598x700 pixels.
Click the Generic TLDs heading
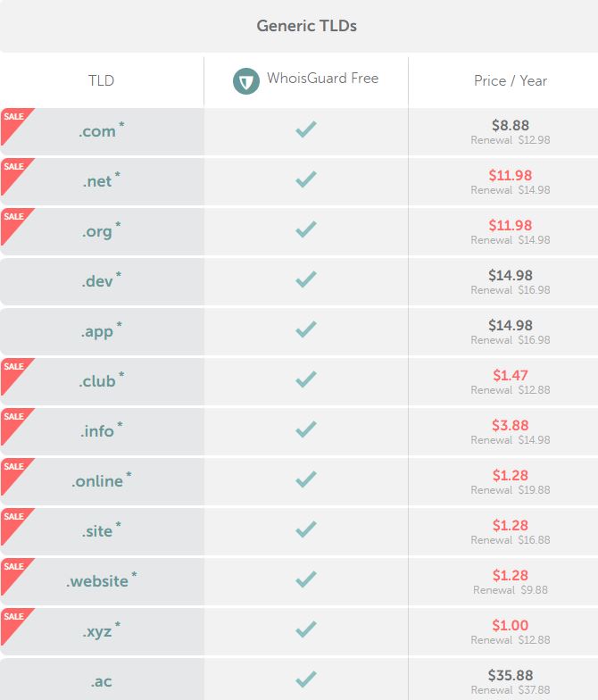[307, 26]
